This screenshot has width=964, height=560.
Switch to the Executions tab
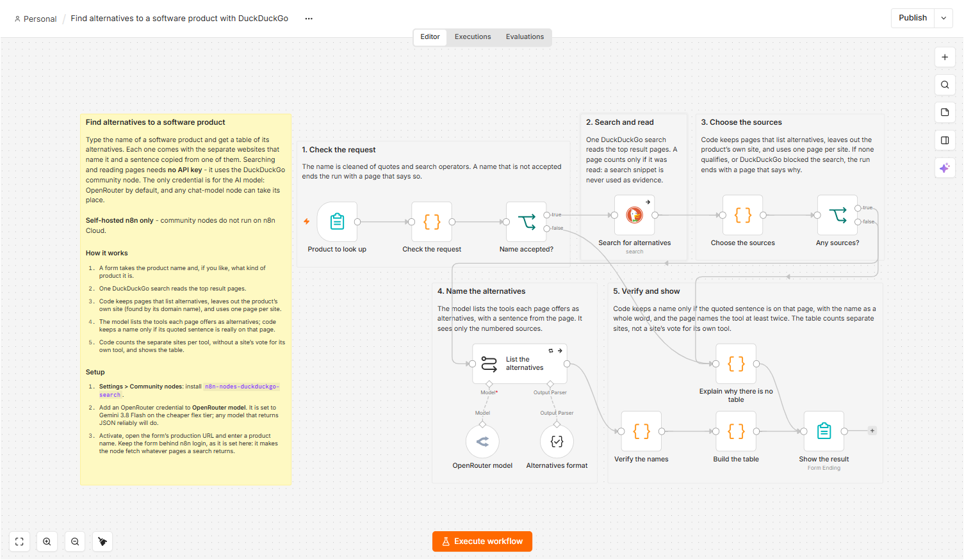473,37
